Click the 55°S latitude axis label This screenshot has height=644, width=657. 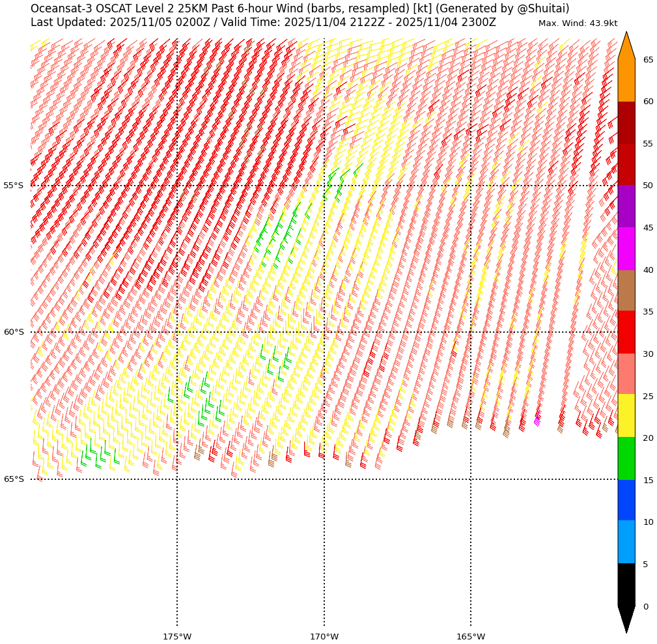click(x=14, y=186)
